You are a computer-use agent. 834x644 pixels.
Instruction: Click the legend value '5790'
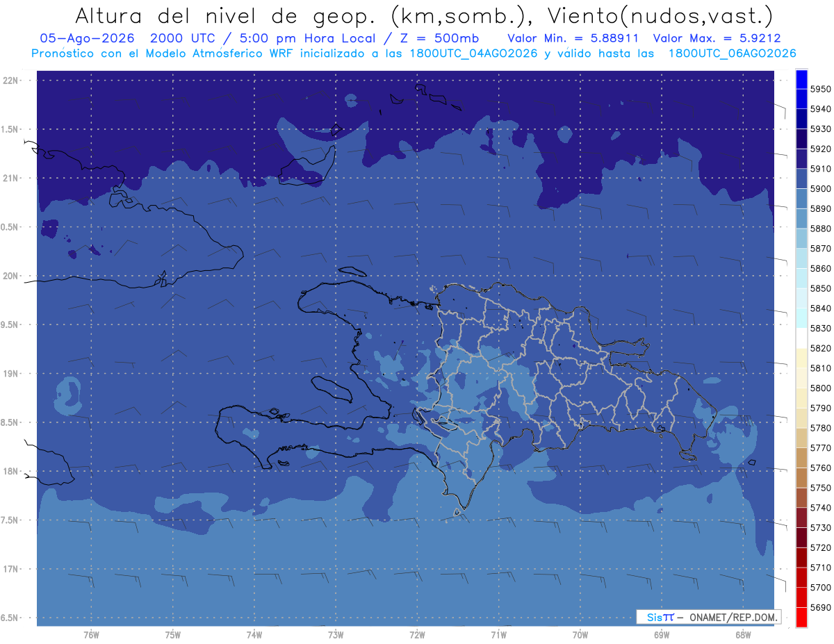pyautogui.click(x=820, y=408)
